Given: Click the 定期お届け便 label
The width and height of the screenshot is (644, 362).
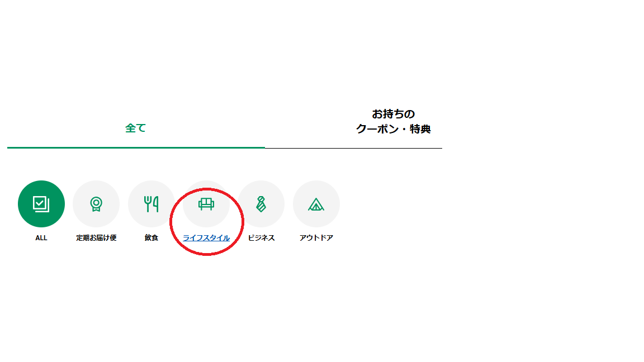Looking at the screenshot, I should (x=96, y=238).
